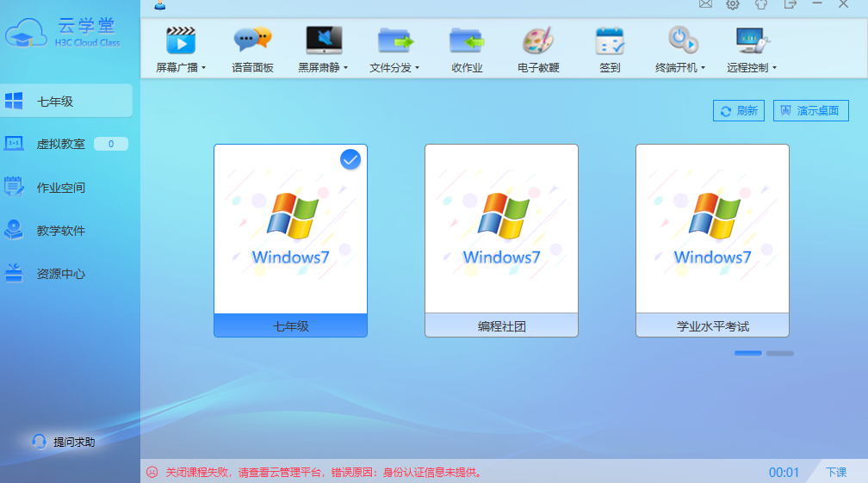Click the 编程社团 label under second card
The width and height of the screenshot is (868, 483).
(x=501, y=325)
